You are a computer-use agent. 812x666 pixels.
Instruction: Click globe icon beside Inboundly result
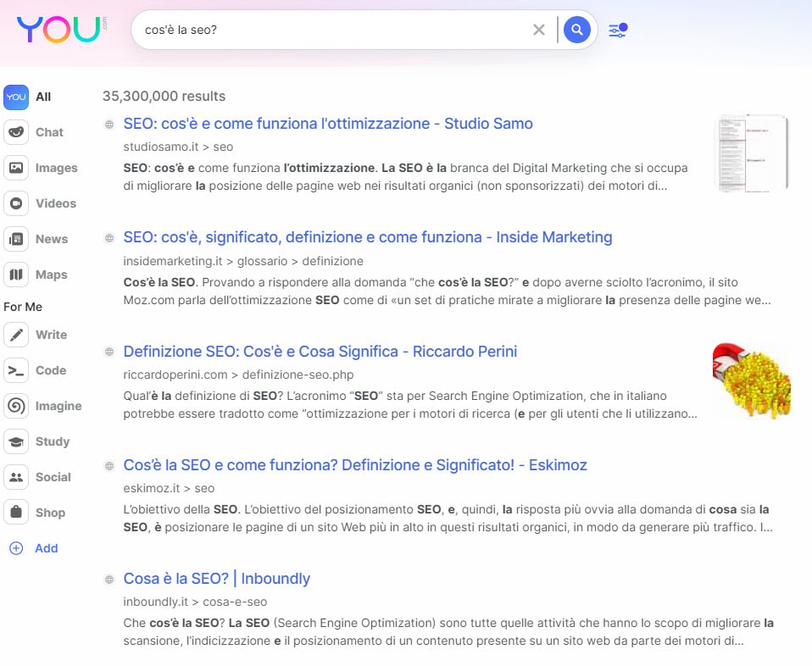[109, 579]
